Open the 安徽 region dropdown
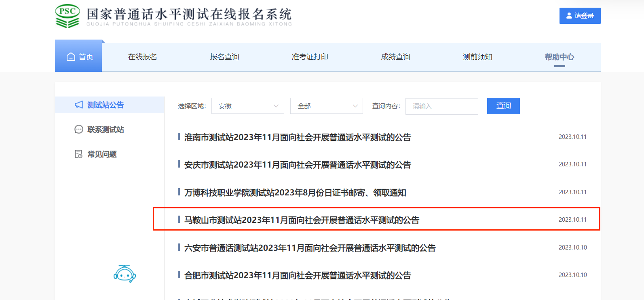The image size is (644, 300). 248,106
